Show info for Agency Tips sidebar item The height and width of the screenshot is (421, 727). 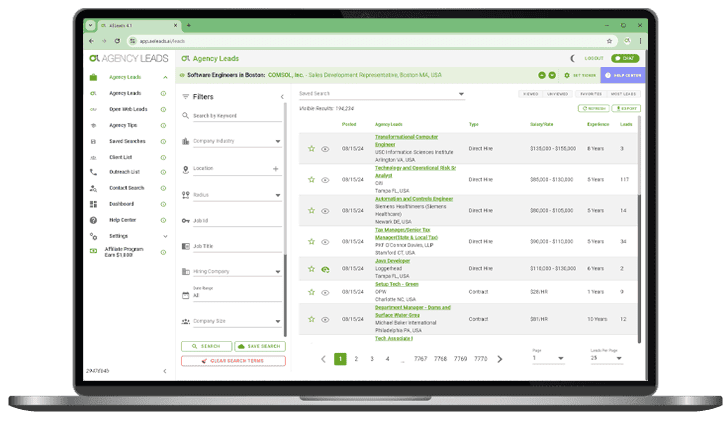tap(163, 126)
